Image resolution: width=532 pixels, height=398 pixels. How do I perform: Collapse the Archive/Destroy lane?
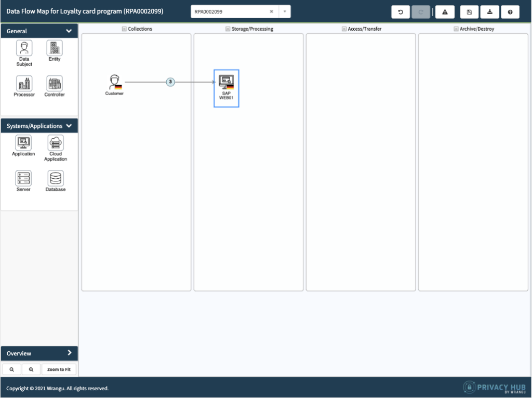click(x=456, y=29)
